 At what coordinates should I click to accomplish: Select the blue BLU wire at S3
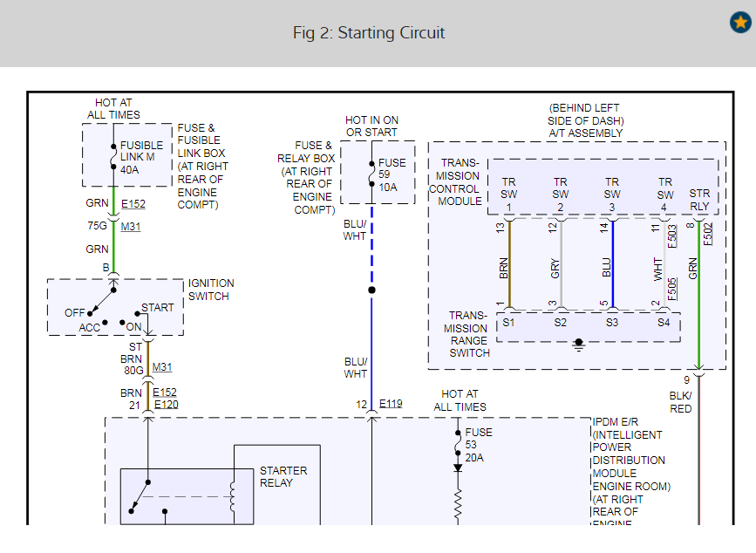tap(612, 263)
